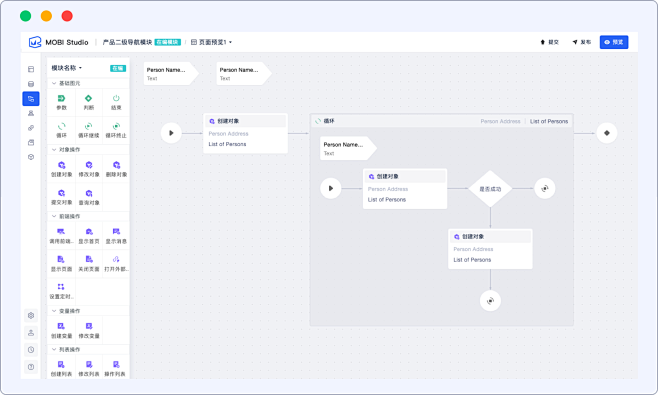The height and width of the screenshot is (395, 658).
Task: Select the 参数 (parameter) element icon
Action: [61, 98]
